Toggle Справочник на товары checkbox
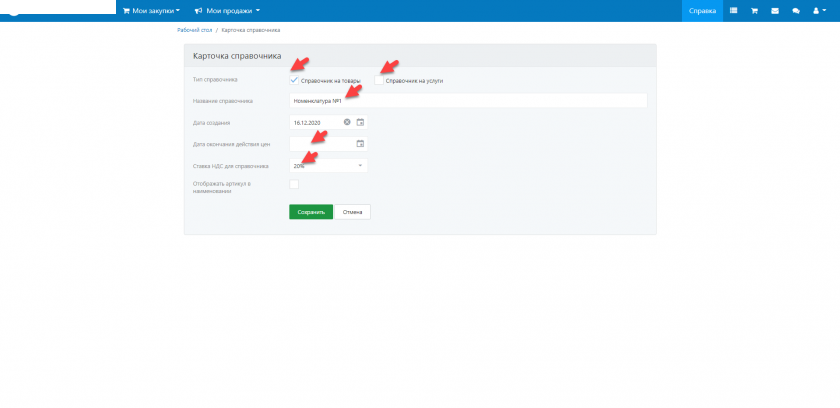This screenshot has width=840, height=408. 294,80
